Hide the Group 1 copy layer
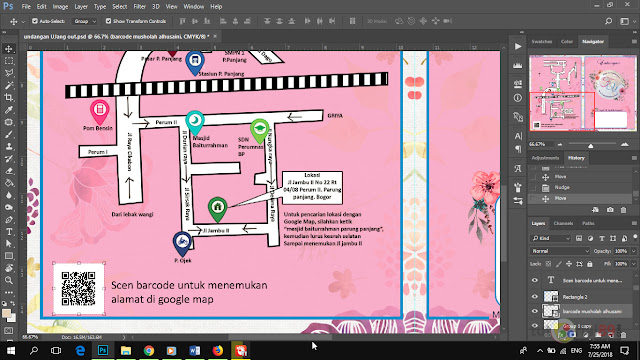The width and height of the screenshot is (640, 360). (x=535, y=325)
